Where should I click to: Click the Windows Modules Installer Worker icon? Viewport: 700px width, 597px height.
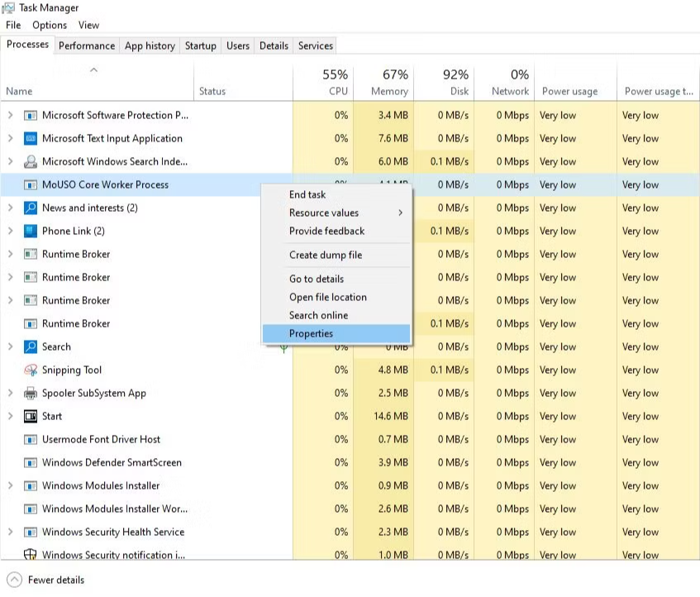click(30, 509)
